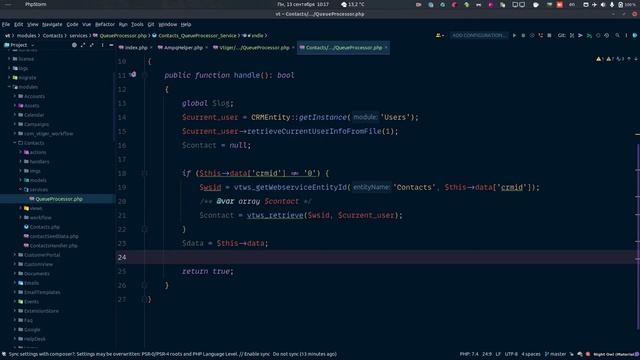Click the 4 spaces indent indicator
The image size is (640, 360).
pos(531,354)
